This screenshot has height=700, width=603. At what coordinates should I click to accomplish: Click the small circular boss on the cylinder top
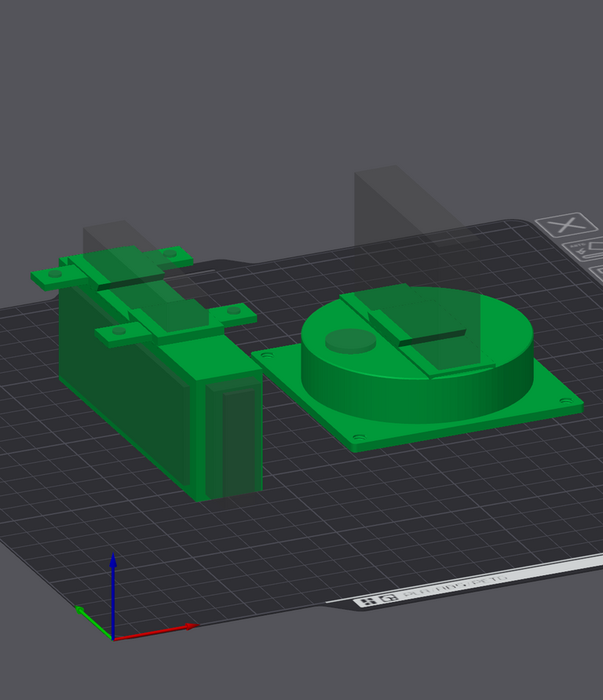click(350, 340)
